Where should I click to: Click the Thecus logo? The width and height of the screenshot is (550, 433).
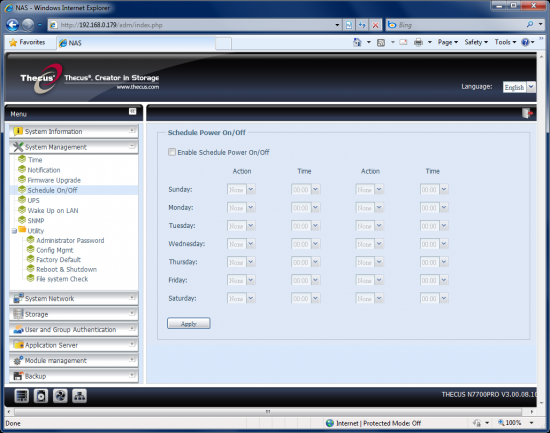tap(41, 78)
